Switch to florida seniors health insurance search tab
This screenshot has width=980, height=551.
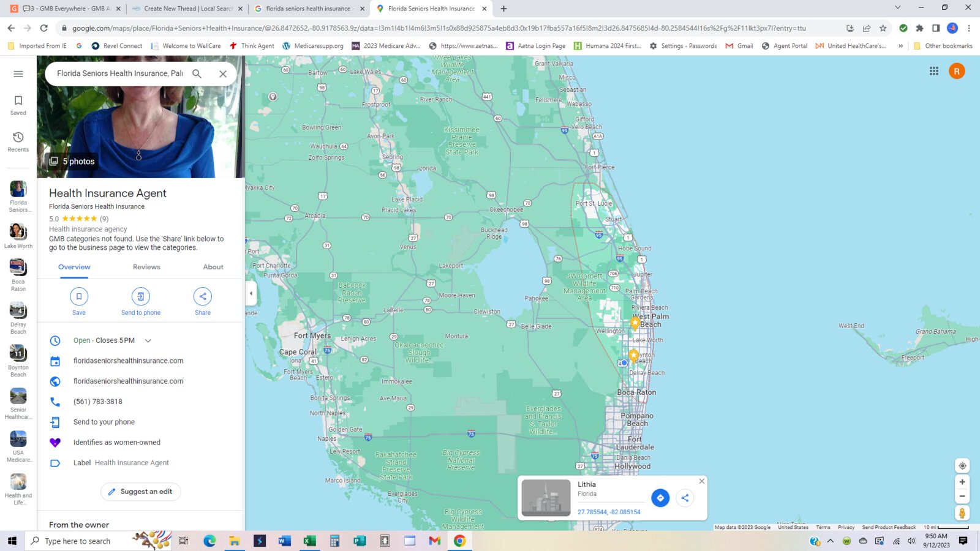[x=309, y=9]
